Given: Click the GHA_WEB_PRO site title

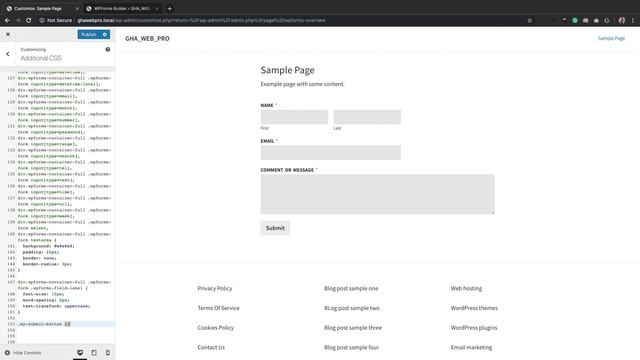Looking at the screenshot, I should point(147,38).
